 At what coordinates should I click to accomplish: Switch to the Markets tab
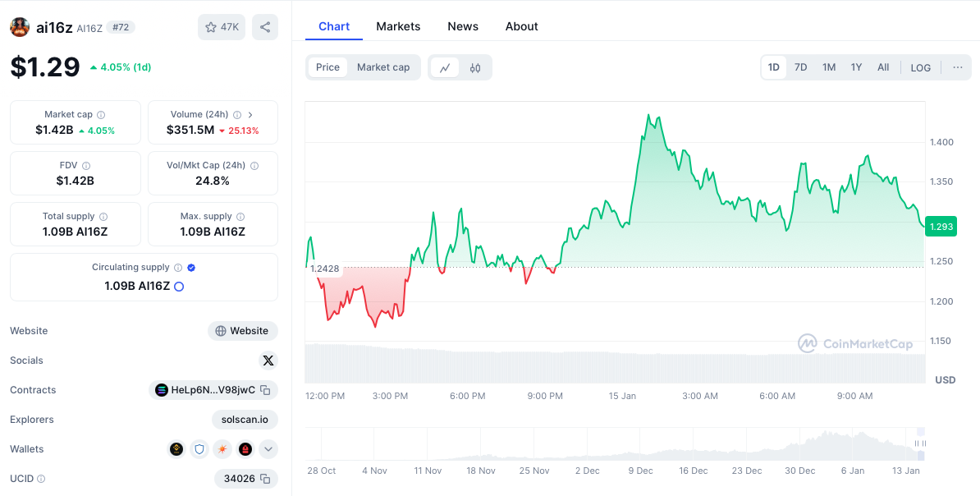point(398,26)
